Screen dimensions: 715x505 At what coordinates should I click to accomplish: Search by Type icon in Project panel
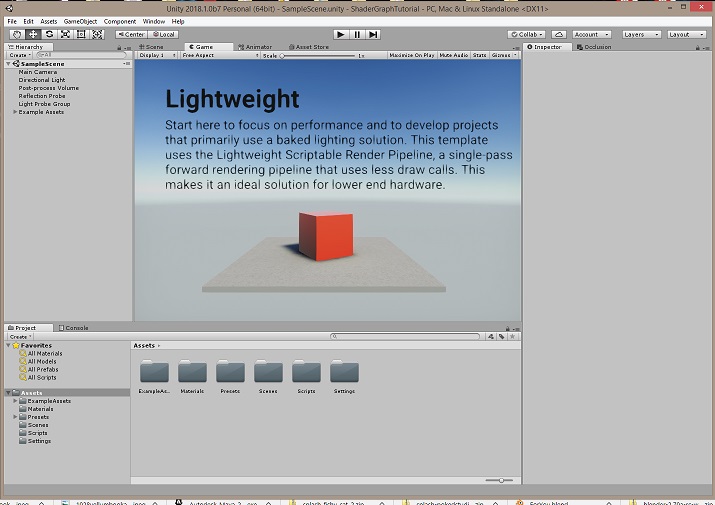[x=491, y=337]
